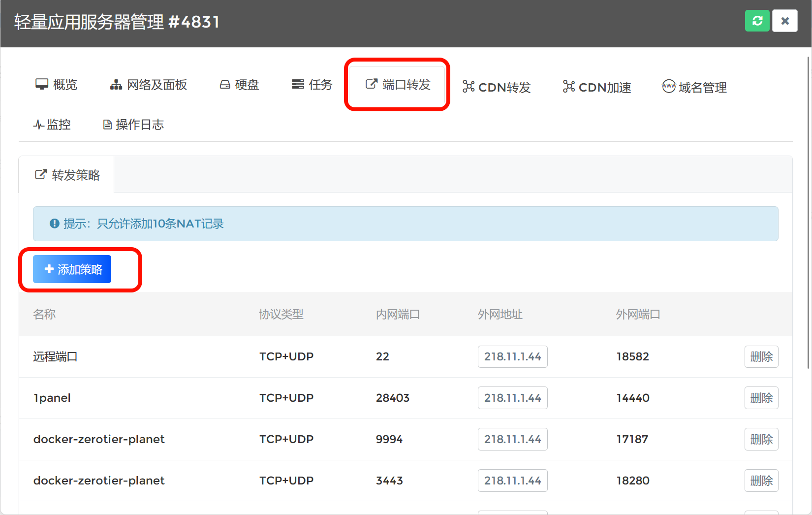Select the 端口转发 port forwarding tab
Viewport: 812px width, 515px height.
398,85
